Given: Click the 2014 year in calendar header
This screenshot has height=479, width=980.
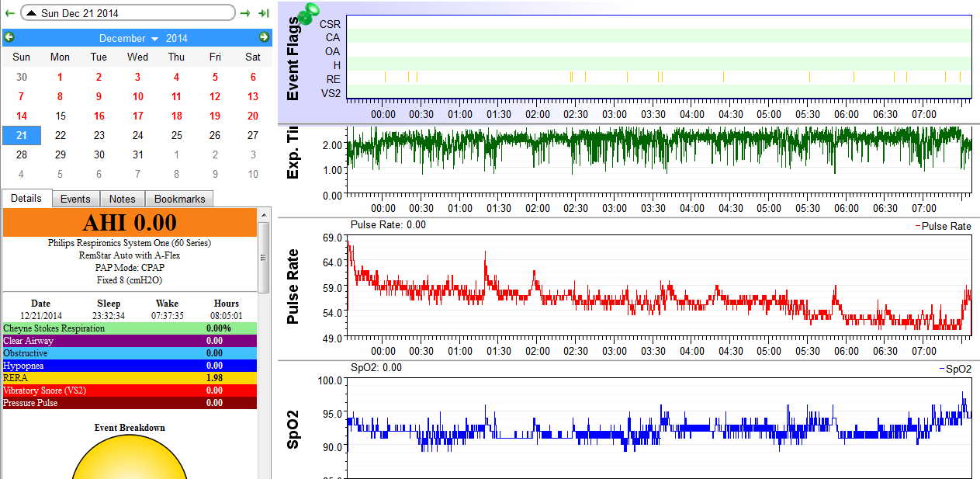Looking at the screenshot, I should click(177, 38).
